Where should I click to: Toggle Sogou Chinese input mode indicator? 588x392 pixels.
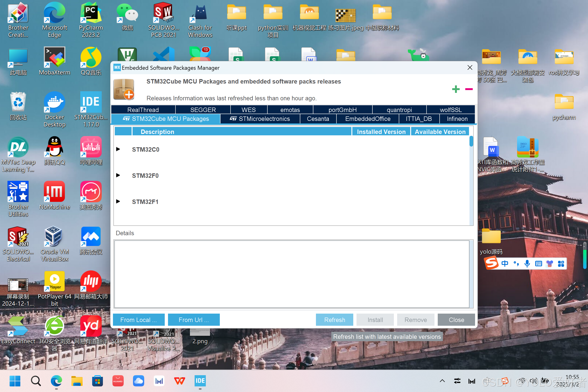coord(505,263)
